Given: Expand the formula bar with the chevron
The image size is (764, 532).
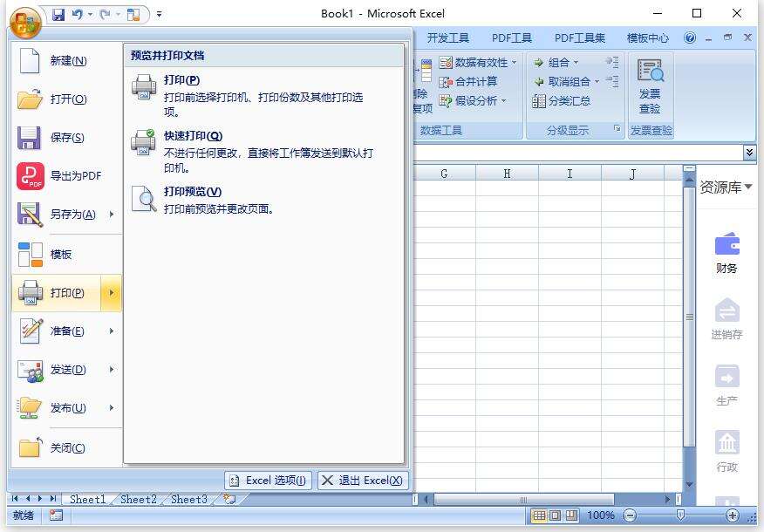Looking at the screenshot, I should pos(749,153).
